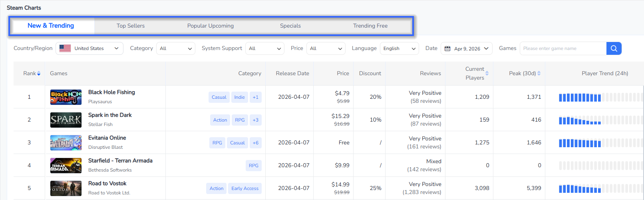644x200 pixels.
Task: Click Starfield Terran Armada game icon
Action: [x=66, y=166]
